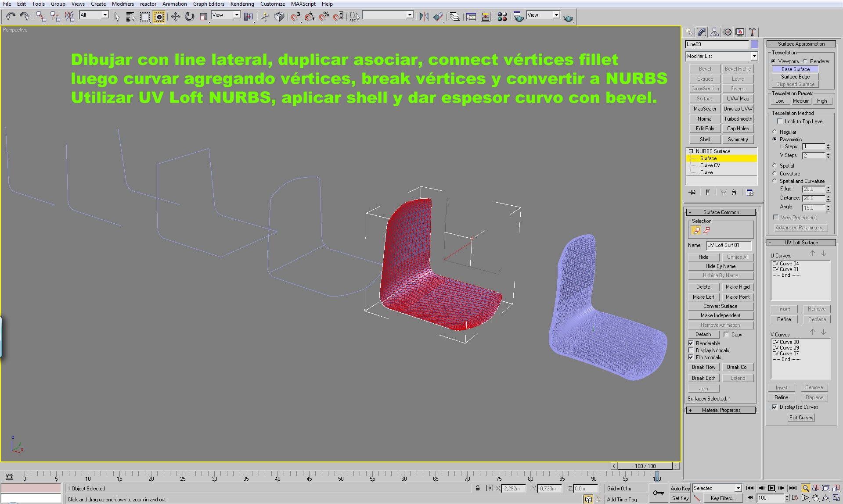Select the Rotate tool
The image size is (843, 504).
pos(189,17)
